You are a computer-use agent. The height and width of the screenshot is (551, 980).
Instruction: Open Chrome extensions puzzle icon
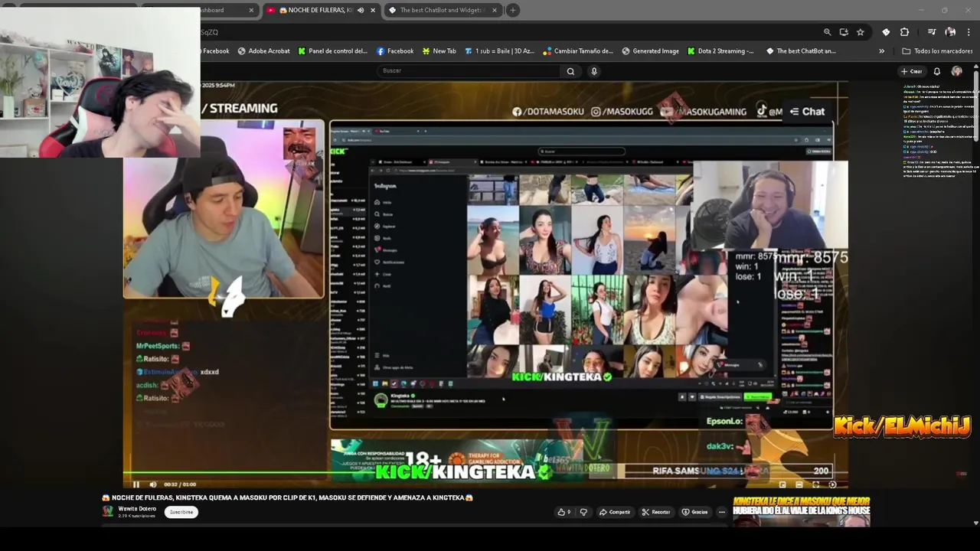point(904,32)
